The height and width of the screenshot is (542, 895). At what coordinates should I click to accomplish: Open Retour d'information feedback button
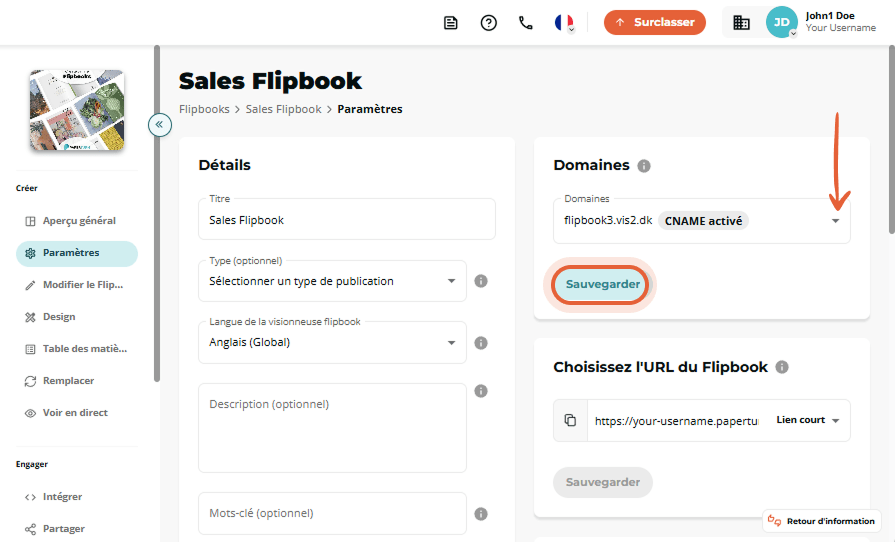click(822, 521)
